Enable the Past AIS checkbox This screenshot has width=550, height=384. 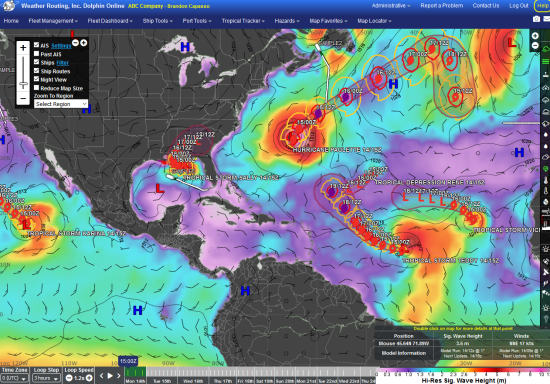[x=36, y=54]
